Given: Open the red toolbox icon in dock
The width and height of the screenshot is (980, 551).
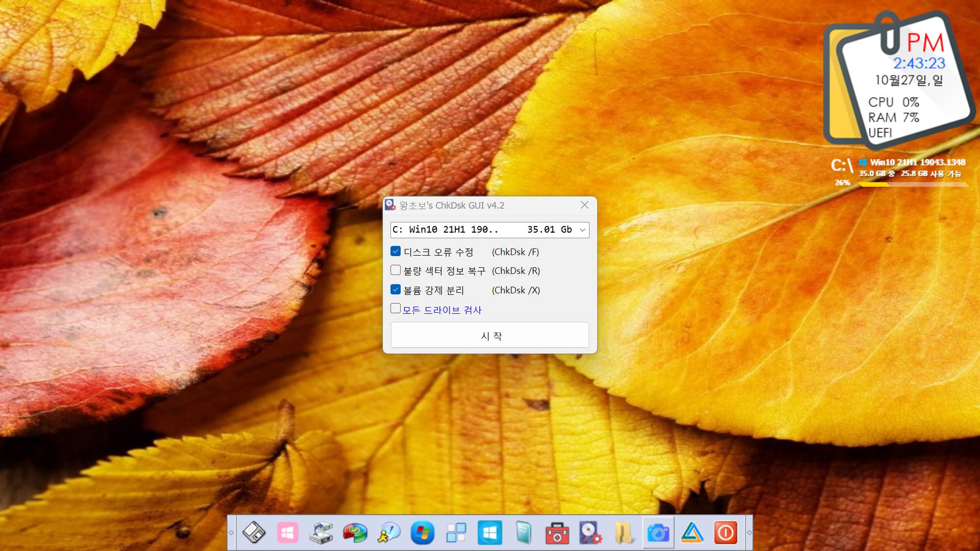Looking at the screenshot, I should [557, 533].
